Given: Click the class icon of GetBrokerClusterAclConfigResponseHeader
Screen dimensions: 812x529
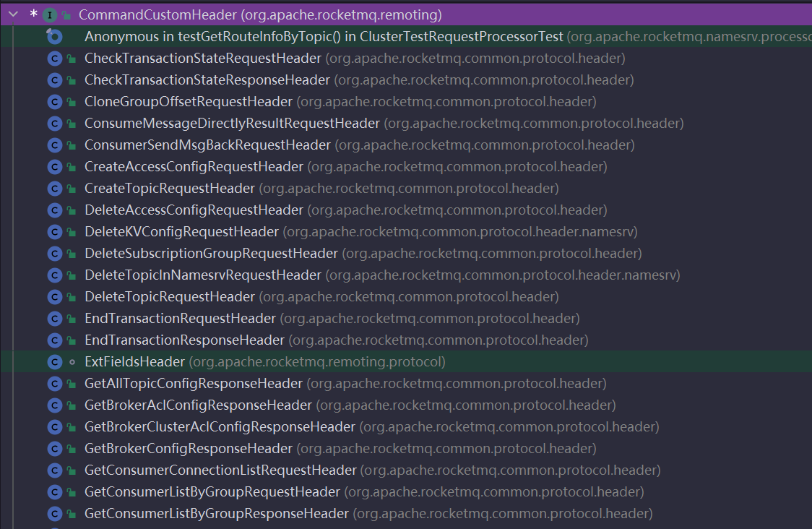Looking at the screenshot, I should coord(54,427).
